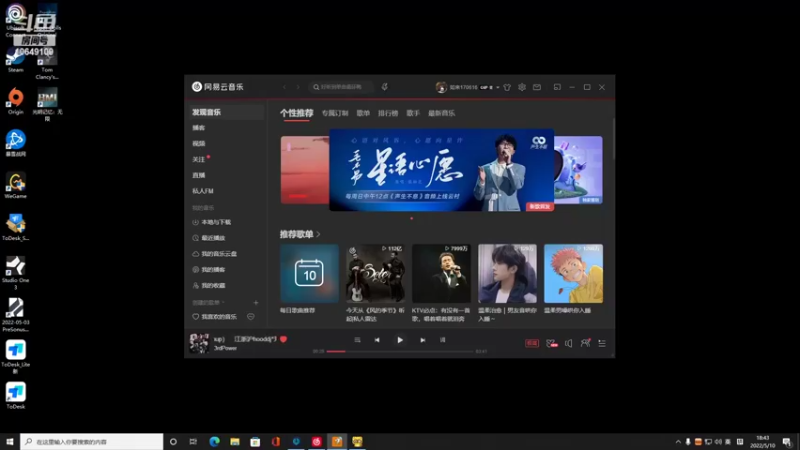Select the 个性推荐 tab
The height and width of the screenshot is (450, 800).
pyautogui.click(x=296, y=113)
